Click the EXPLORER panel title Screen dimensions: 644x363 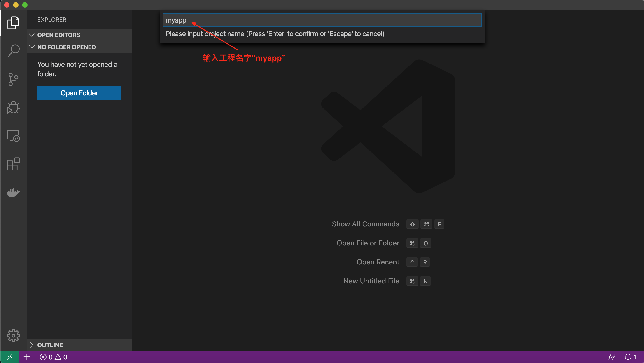[52, 19]
